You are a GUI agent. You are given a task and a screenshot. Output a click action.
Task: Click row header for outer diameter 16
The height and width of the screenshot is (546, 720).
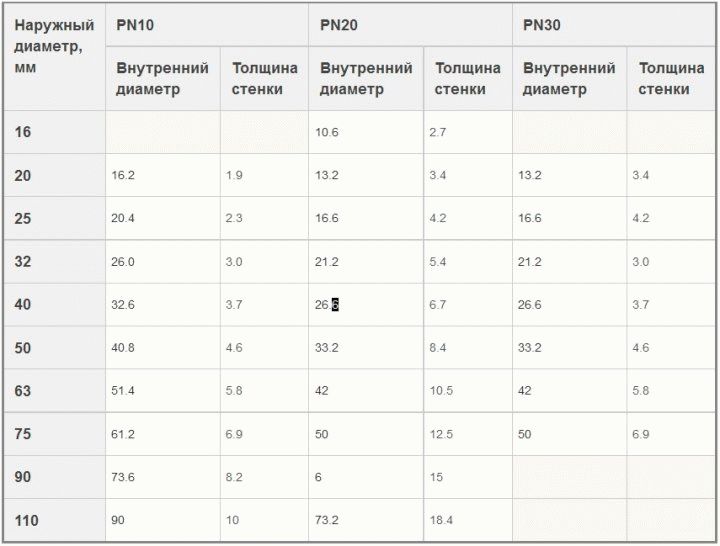coord(23,132)
